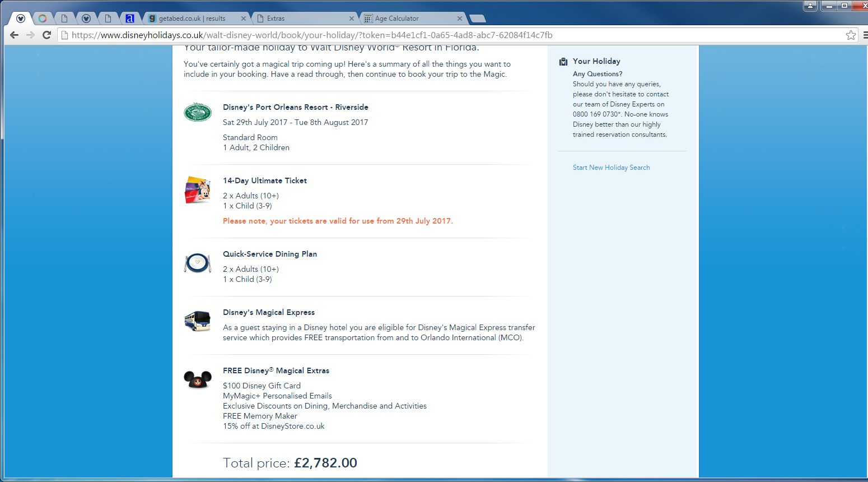Switch to the getabed.co.uk results tab
Image resolution: width=868 pixels, height=482 pixels.
pos(196,18)
